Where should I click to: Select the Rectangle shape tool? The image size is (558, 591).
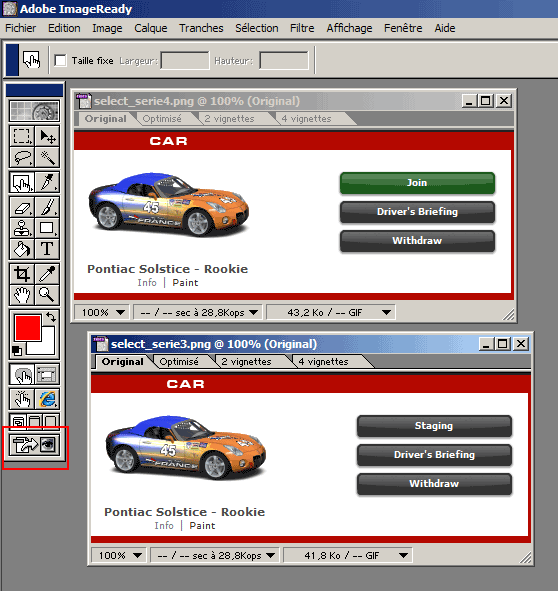pyautogui.click(x=47, y=228)
